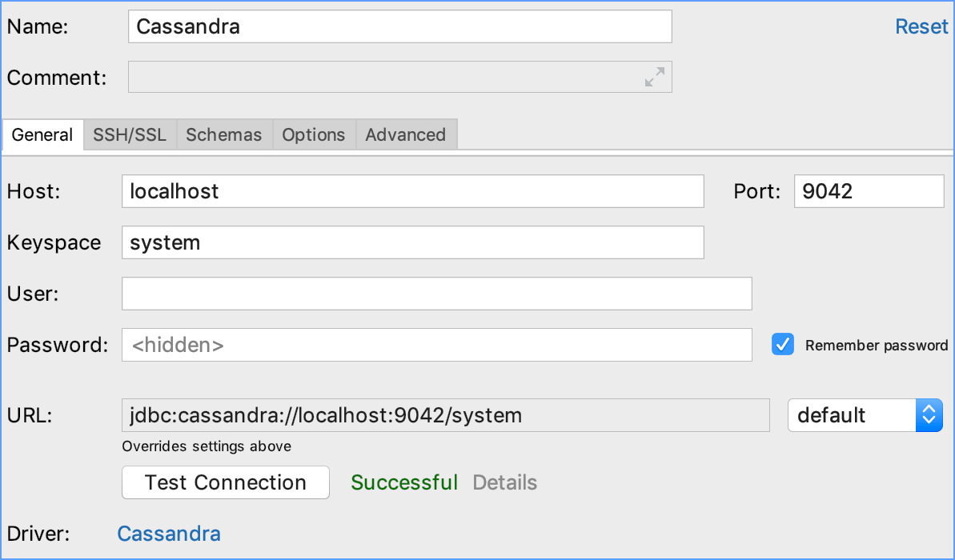Open the Cassandra driver link

point(169,534)
